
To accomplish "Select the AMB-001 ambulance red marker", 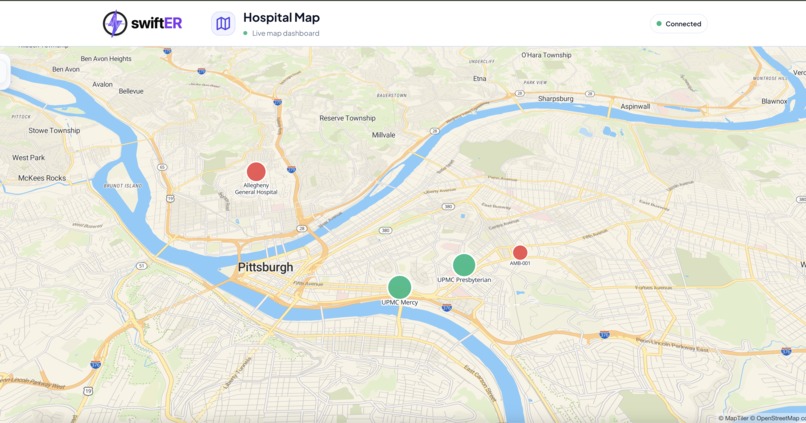I will click(520, 252).
